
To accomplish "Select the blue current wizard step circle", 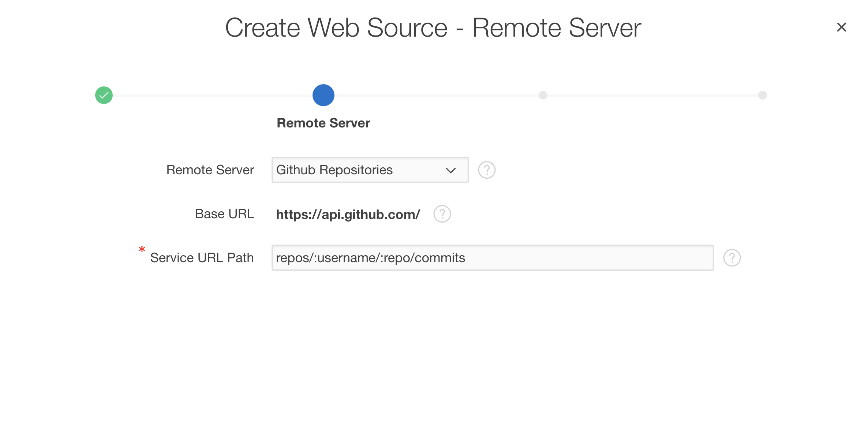I will (x=323, y=95).
